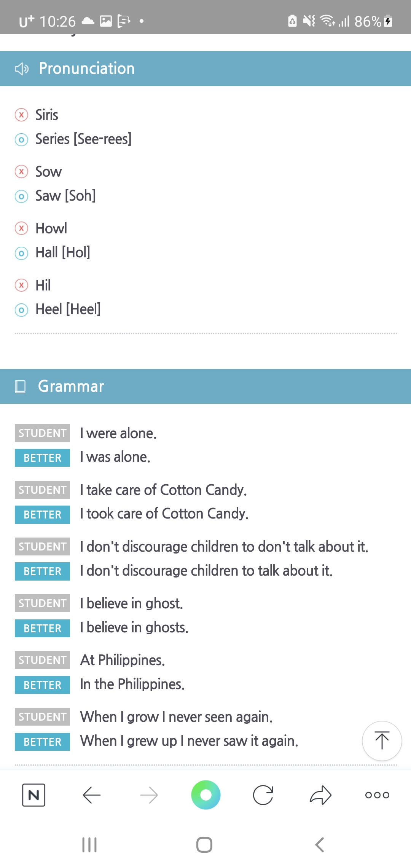Tap the sentence 'I believe in ghosts.'
The image size is (411, 868).
coord(134,627)
